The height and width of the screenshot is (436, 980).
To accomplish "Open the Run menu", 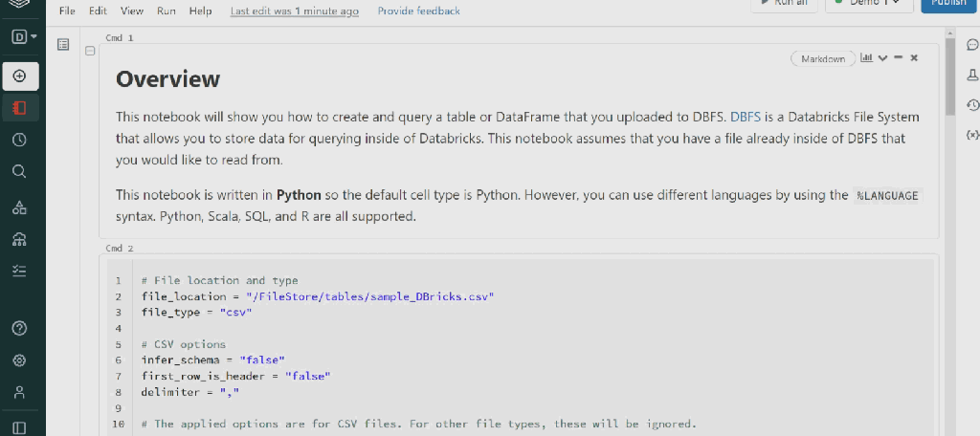I will click(x=166, y=11).
